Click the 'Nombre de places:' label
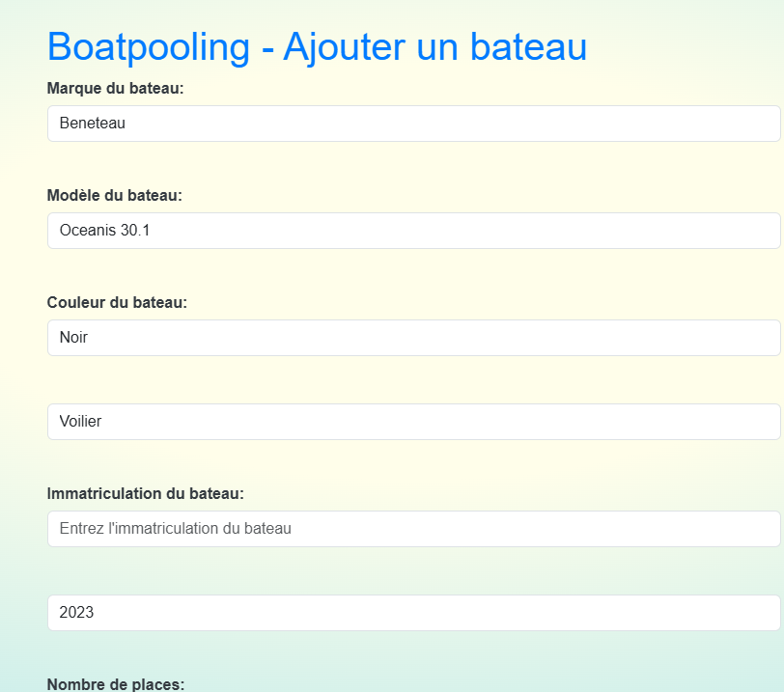Image resolution: width=784 pixels, height=692 pixels. (116, 684)
